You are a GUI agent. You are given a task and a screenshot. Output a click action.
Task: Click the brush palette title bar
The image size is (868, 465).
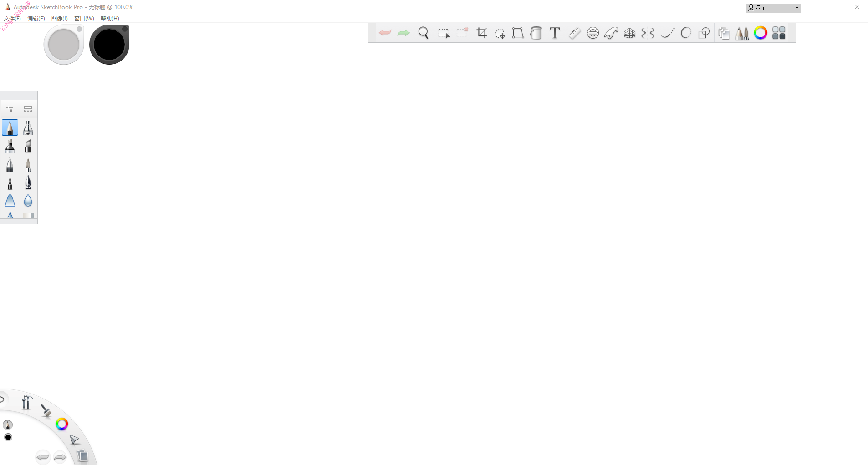pos(19,96)
